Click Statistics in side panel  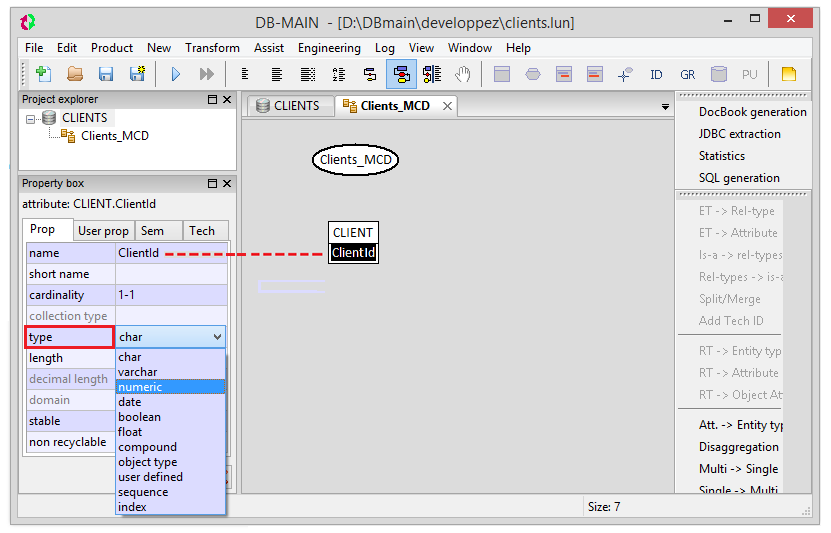[x=721, y=156]
